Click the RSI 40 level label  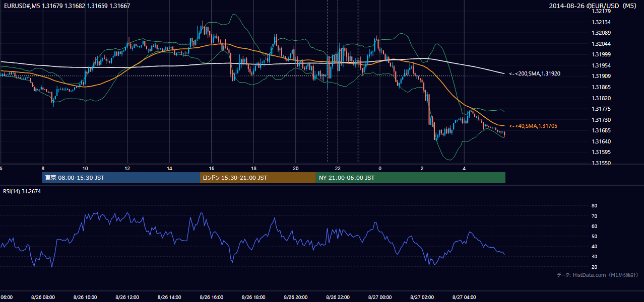pos(594,246)
